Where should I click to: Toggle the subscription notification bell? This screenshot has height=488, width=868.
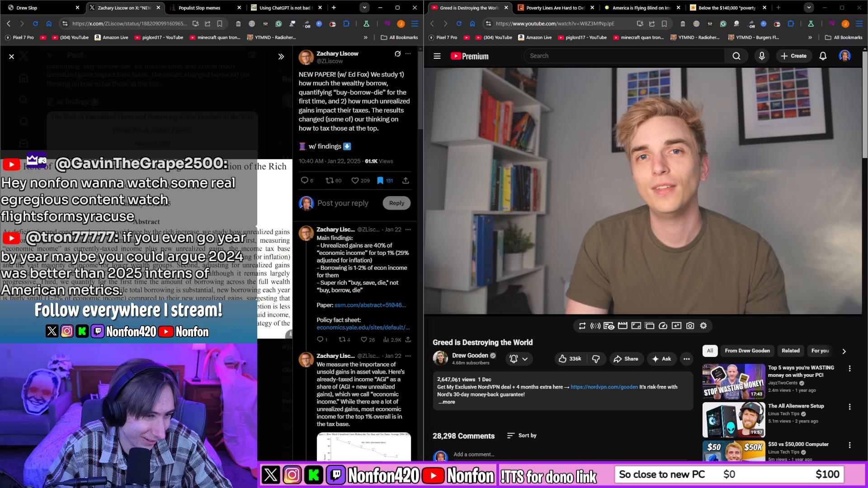point(513,358)
